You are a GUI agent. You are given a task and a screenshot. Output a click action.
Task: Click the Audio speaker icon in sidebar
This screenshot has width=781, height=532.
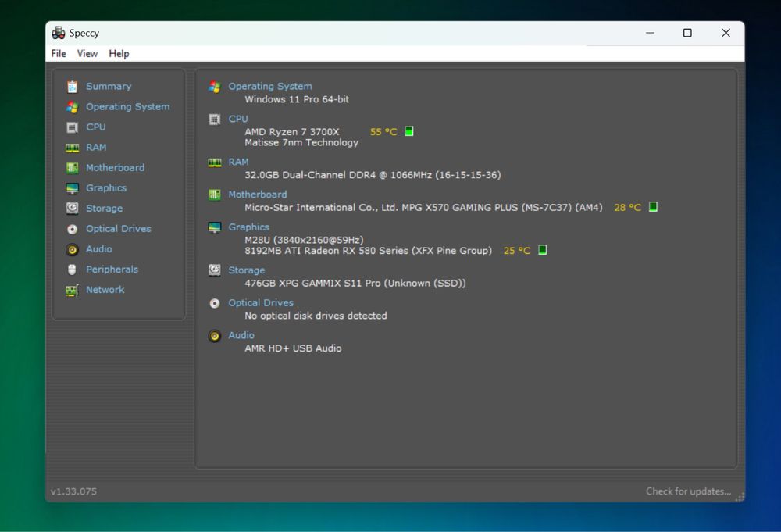click(x=72, y=249)
